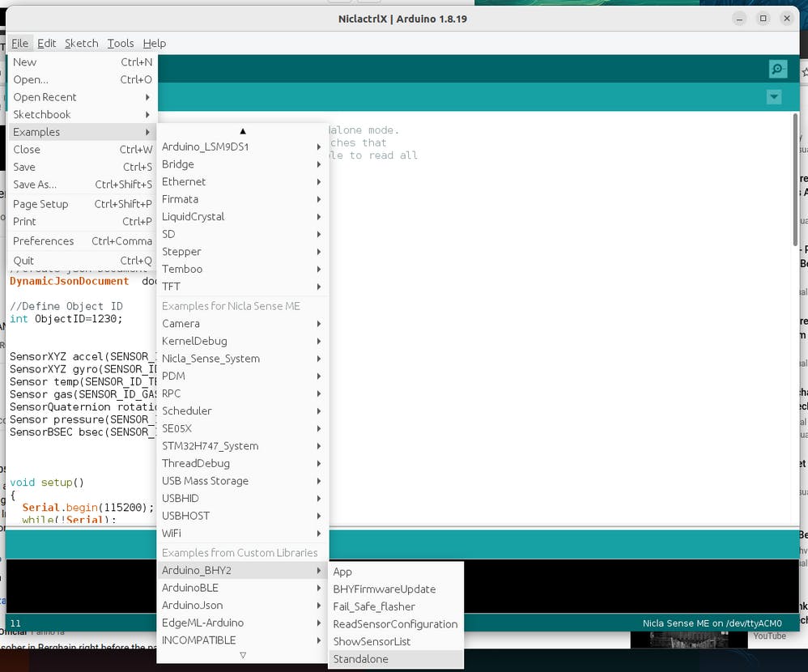Open the BHYFirmwareUpdate example
This screenshot has width=808, height=672.
(396, 589)
